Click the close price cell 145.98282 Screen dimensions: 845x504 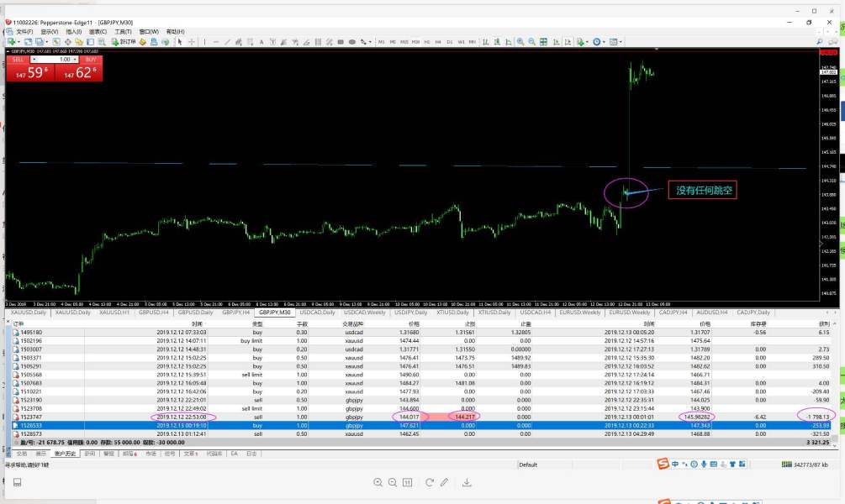click(697, 417)
